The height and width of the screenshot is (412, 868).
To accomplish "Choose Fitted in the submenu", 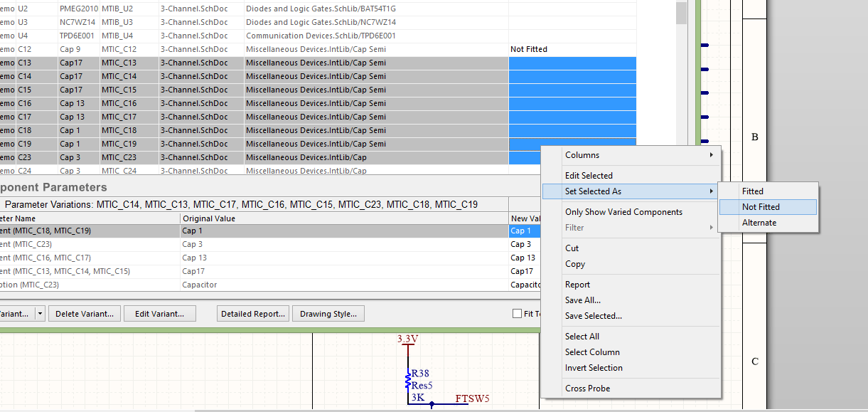I will [768, 191].
